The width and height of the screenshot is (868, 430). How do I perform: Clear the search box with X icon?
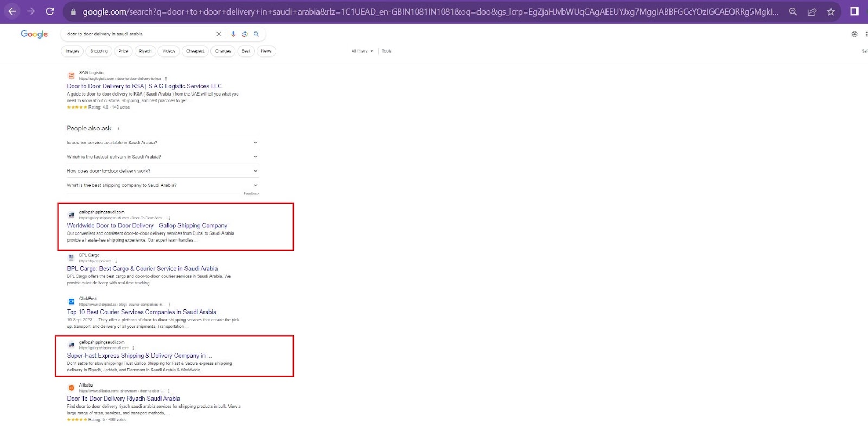tap(219, 34)
